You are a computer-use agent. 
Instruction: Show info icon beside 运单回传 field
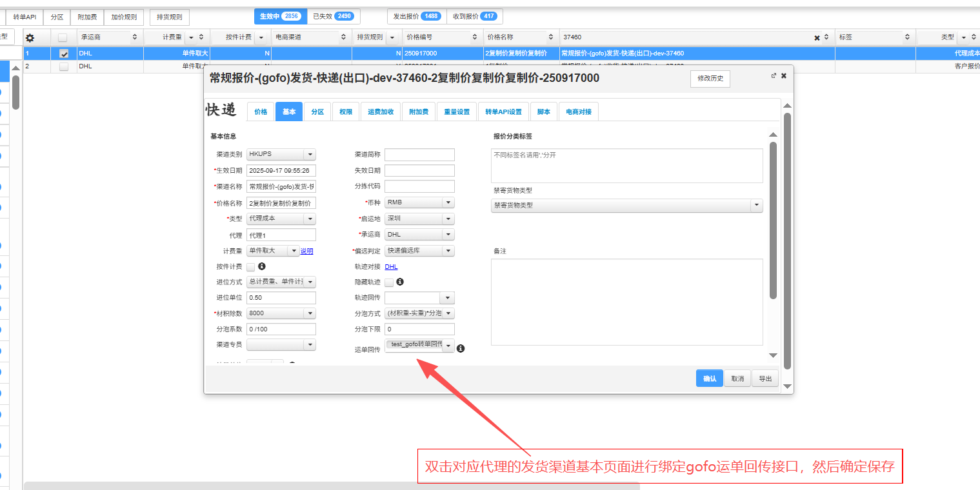pos(461,348)
